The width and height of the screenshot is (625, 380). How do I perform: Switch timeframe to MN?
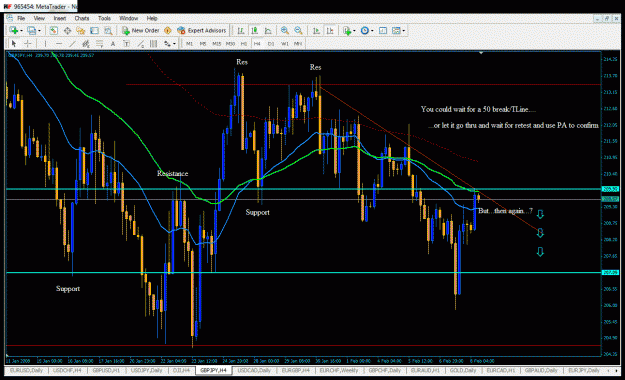click(x=298, y=43)
